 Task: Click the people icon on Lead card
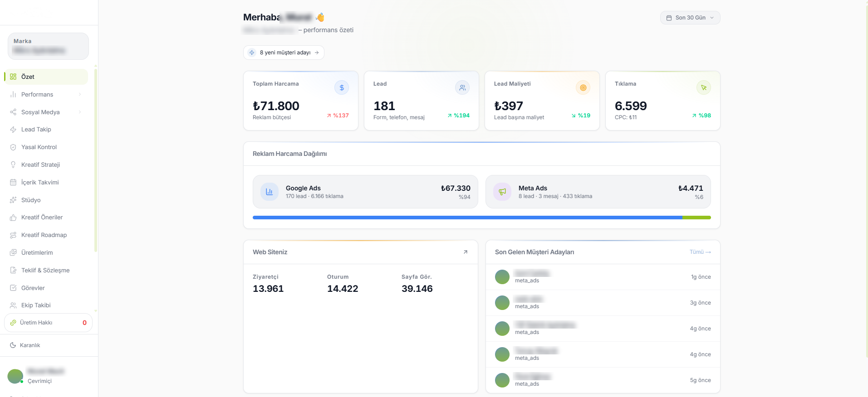point(462,87)
